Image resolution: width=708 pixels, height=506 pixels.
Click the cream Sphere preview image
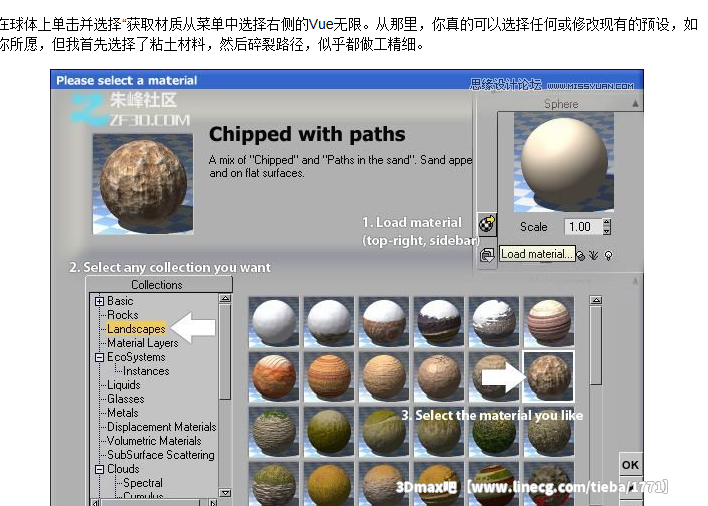(x=564, y=162)
